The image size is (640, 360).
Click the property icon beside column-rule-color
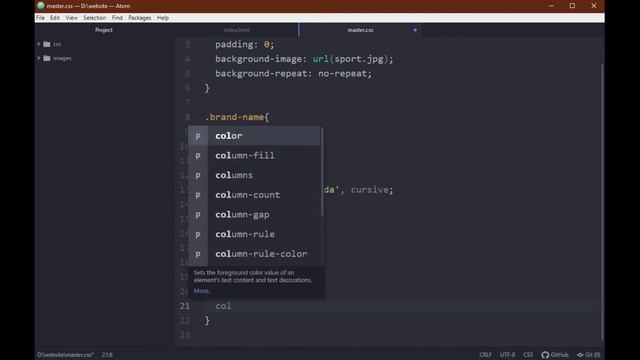coord(198,254)
